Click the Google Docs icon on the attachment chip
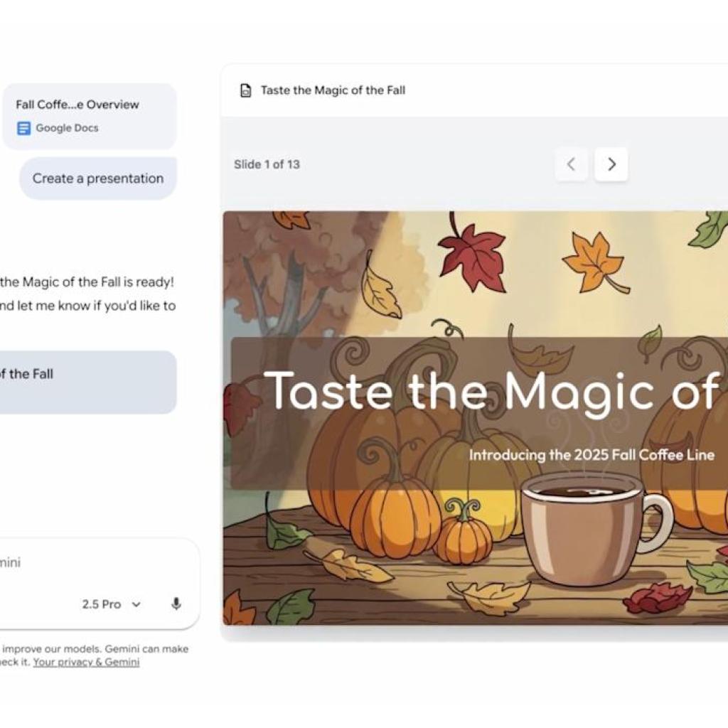728x728 pixels. [23, 128]
